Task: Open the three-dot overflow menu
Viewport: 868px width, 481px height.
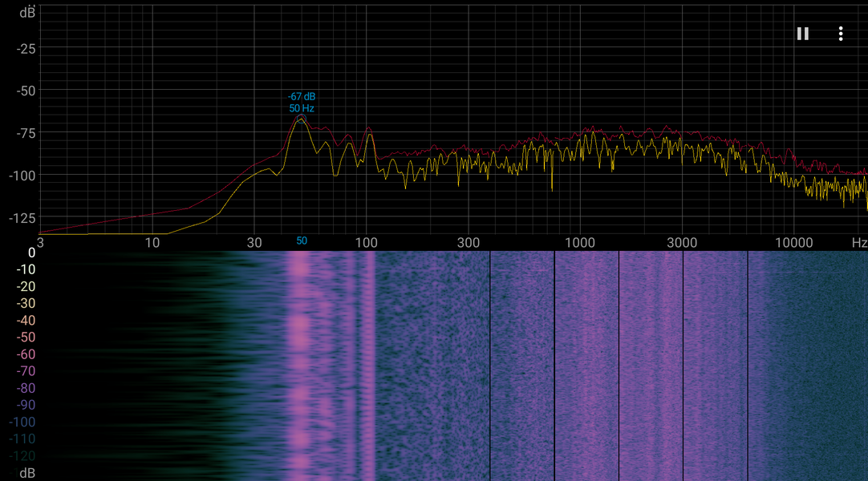Action: tap(841, 34)
